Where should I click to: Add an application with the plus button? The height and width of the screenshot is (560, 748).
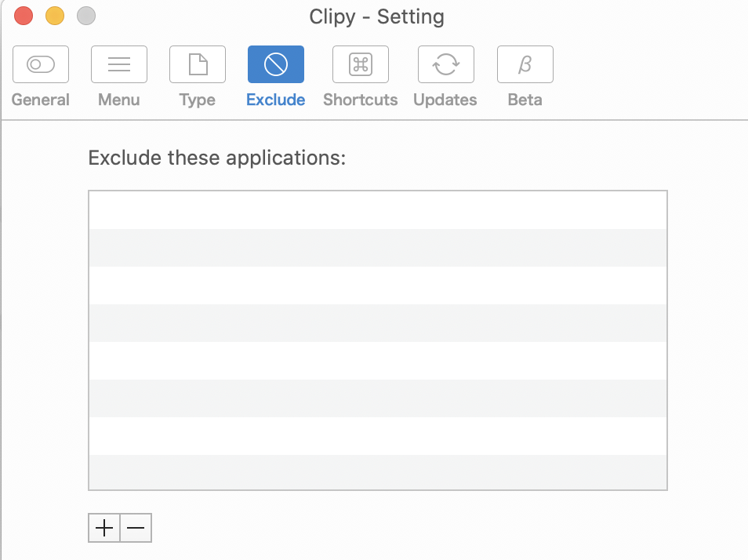pyautogui.click(x=104, y=528)
